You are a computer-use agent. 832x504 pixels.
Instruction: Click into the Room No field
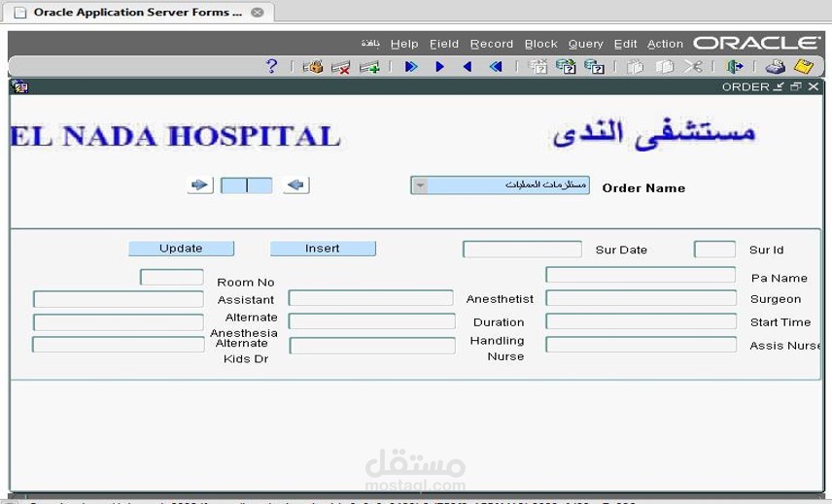click(x=172, y=277)
